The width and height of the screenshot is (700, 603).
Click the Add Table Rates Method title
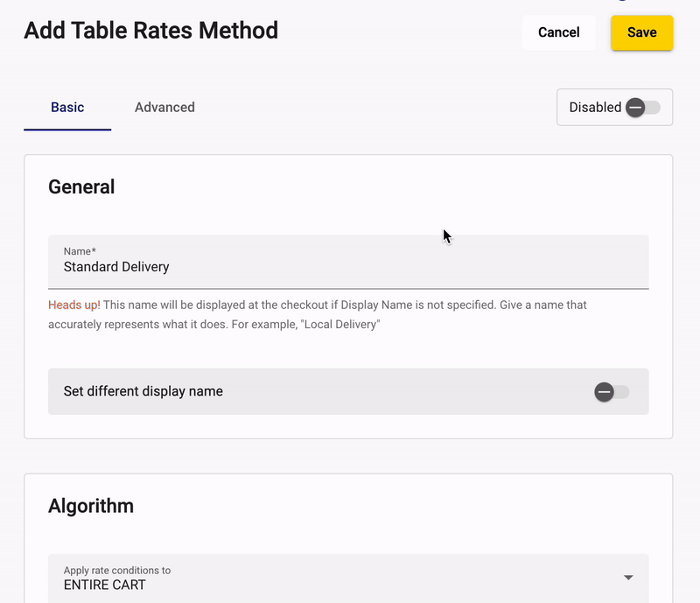click(150, 31)
